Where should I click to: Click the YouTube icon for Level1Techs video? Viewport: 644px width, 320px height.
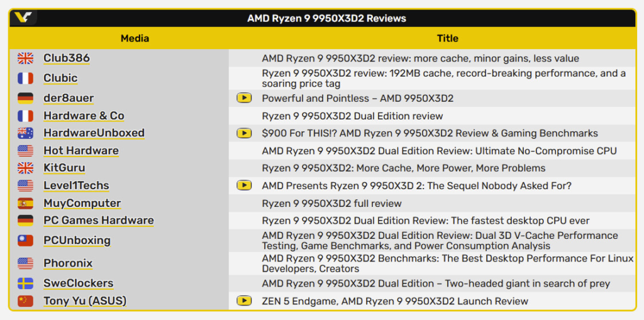(244, 185)
